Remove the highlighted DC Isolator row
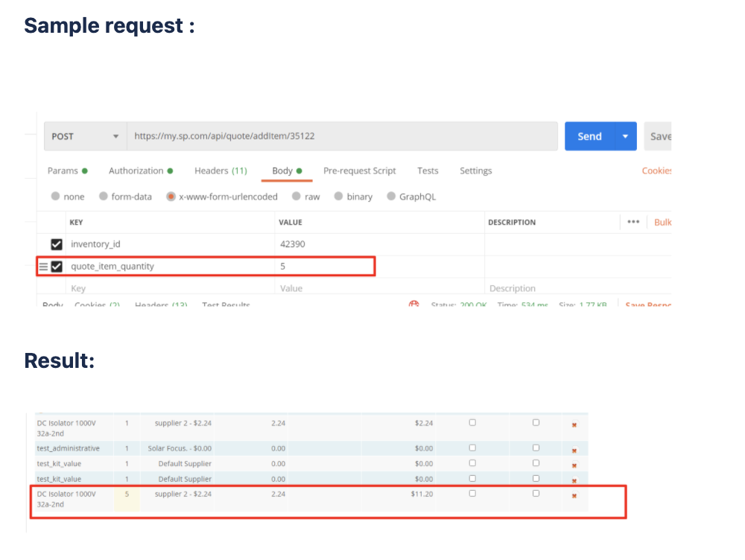The image size is (745, 560). pyautogui.click(x=574, y=495)
